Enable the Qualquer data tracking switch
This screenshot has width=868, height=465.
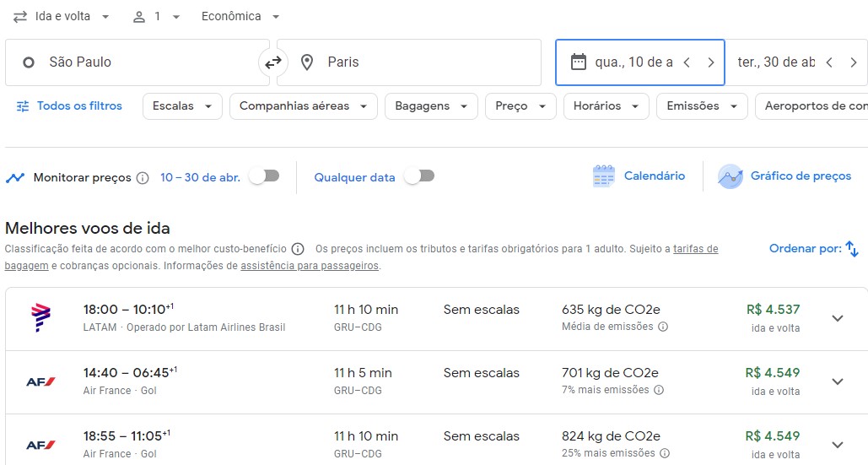[x=419, y=176]
